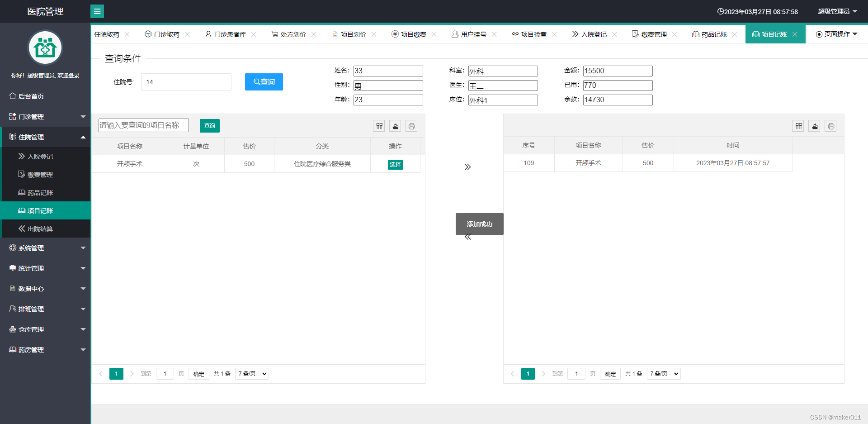This screenshot has height=424, width=868.
Task: Open the 超级管理员 user dropdown
Action: pyautogui.click(x=837, y=11)
